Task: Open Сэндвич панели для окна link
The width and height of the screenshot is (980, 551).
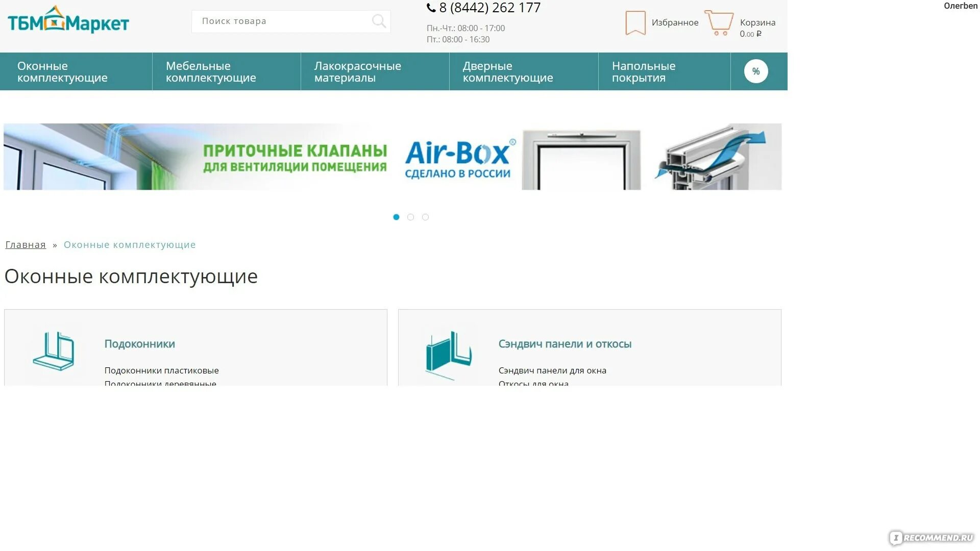Action: tap(552, 370)
